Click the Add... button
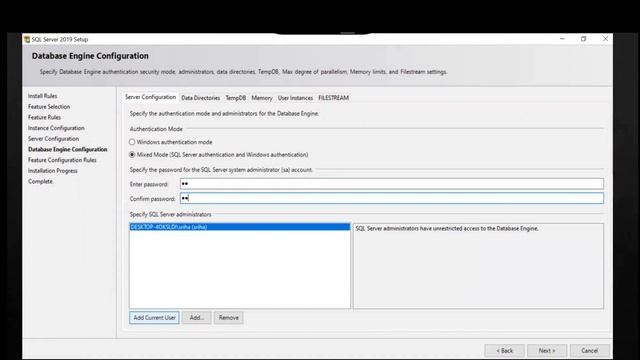The height and width of the screenshot is (360, 640). pyautogui.click(x=196, y=318)
